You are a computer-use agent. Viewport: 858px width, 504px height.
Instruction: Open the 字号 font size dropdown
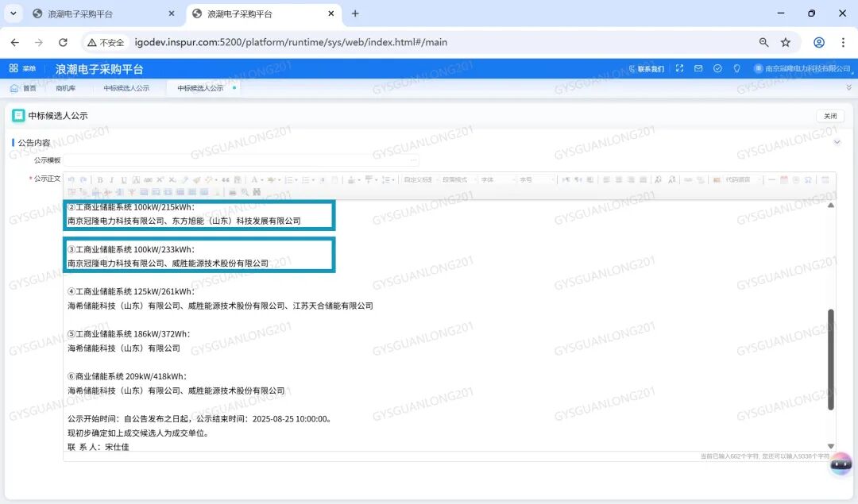pyautogui.click(x=535, y=180)
